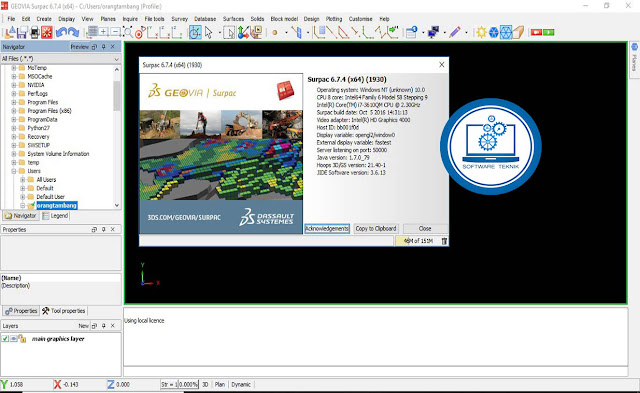Expand the NVIDIA folder node

pyautogui.click(x=14, y=85)
